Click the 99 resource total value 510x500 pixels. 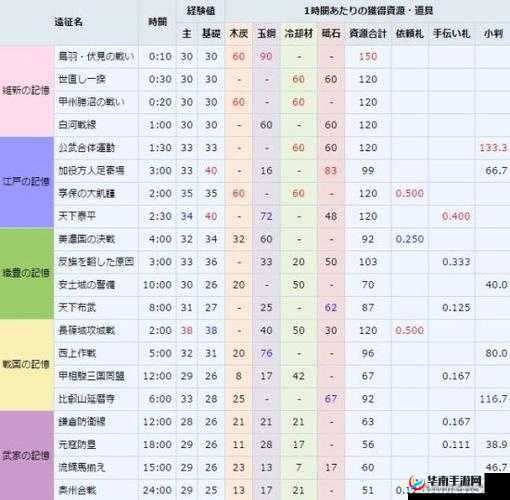point(368,171)
